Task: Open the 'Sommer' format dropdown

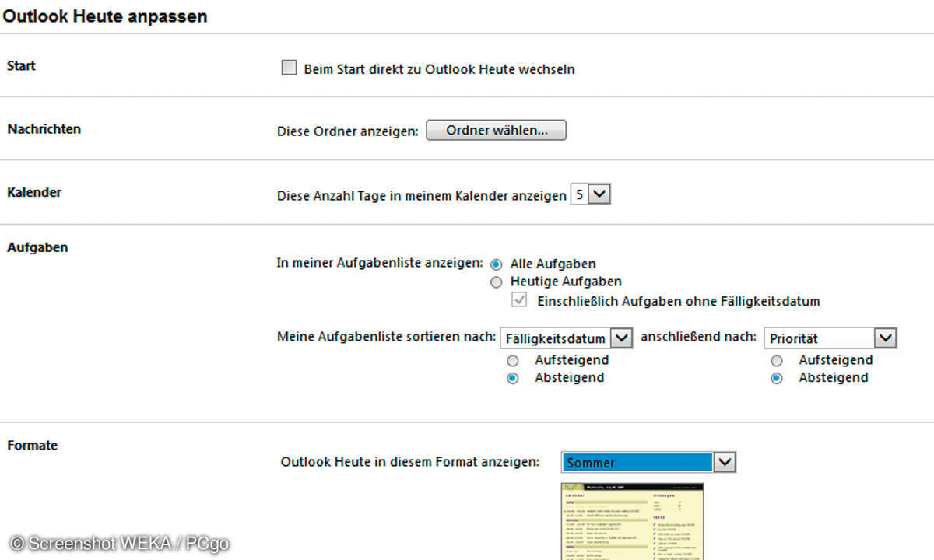Action: [x=648, y=463]
